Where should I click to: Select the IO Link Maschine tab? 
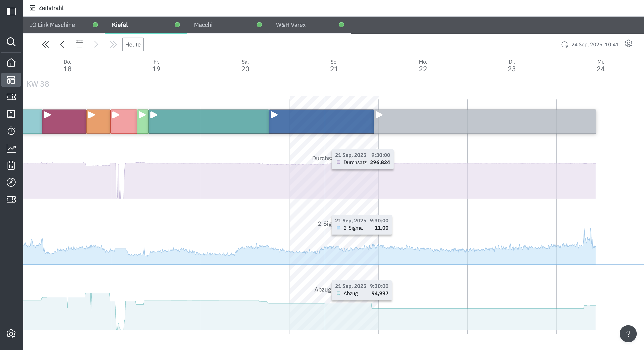pos(52,25)
